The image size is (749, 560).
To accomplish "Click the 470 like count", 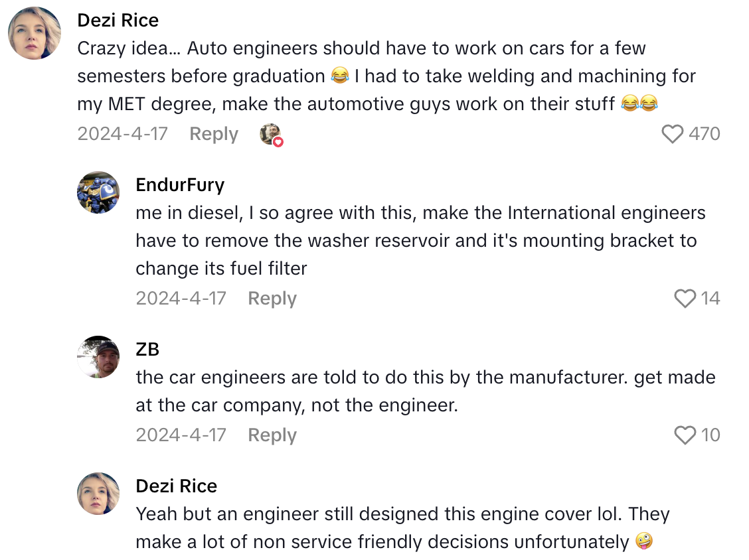I will [706, 133].
